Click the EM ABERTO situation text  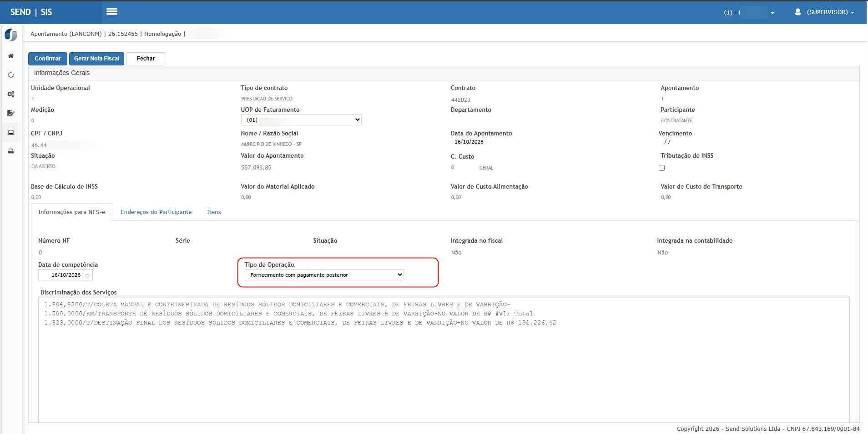[43, 166]
